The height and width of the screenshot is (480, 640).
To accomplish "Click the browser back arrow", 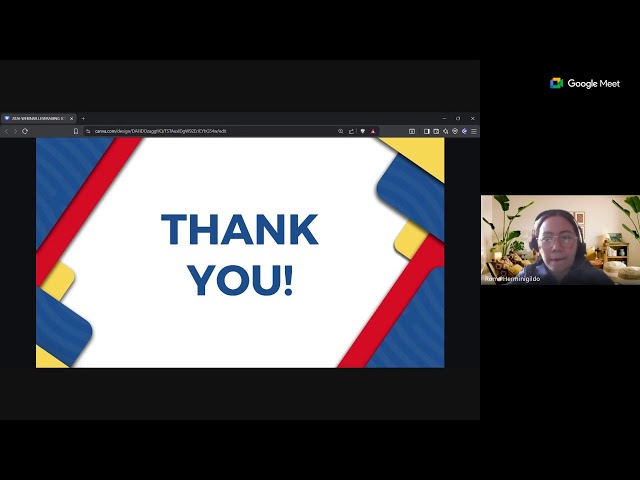I will (x=6, y=131).
